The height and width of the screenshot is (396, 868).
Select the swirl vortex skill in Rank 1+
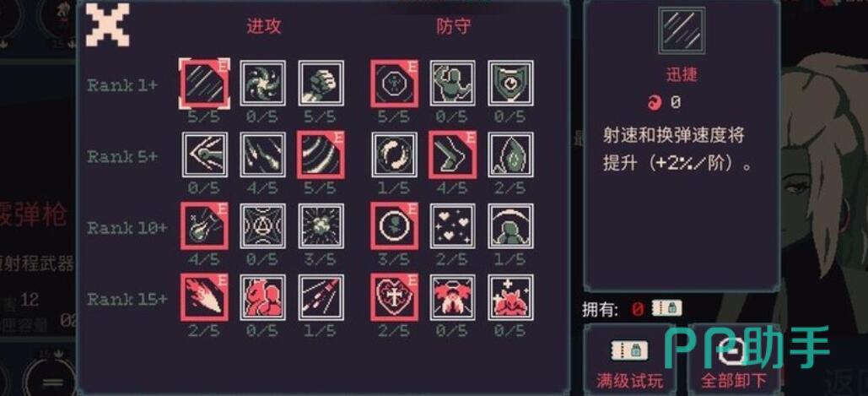(263, 83)
